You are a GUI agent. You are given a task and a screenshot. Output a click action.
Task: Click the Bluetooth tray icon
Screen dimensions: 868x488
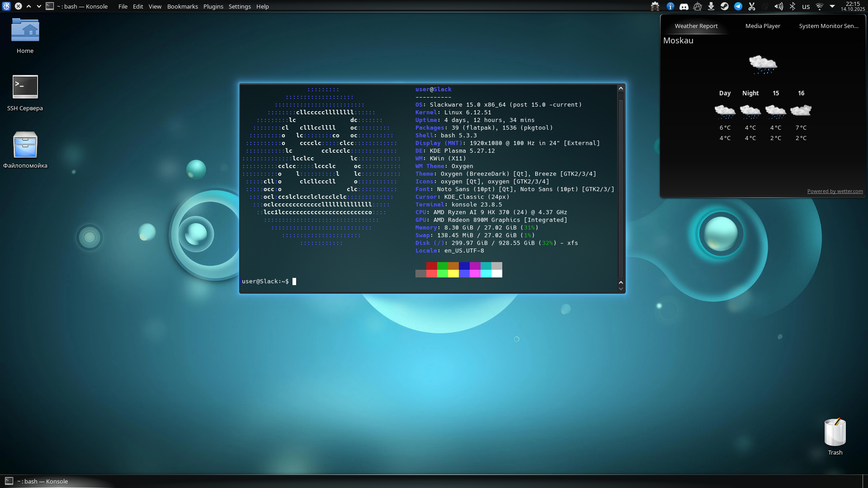793,6
